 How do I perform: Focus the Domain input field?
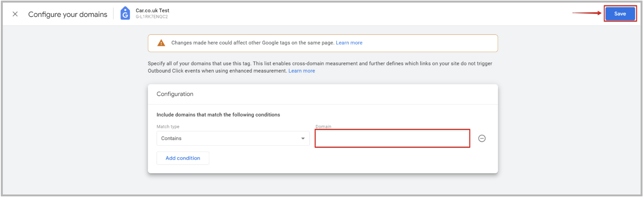[x=392, y=138]
